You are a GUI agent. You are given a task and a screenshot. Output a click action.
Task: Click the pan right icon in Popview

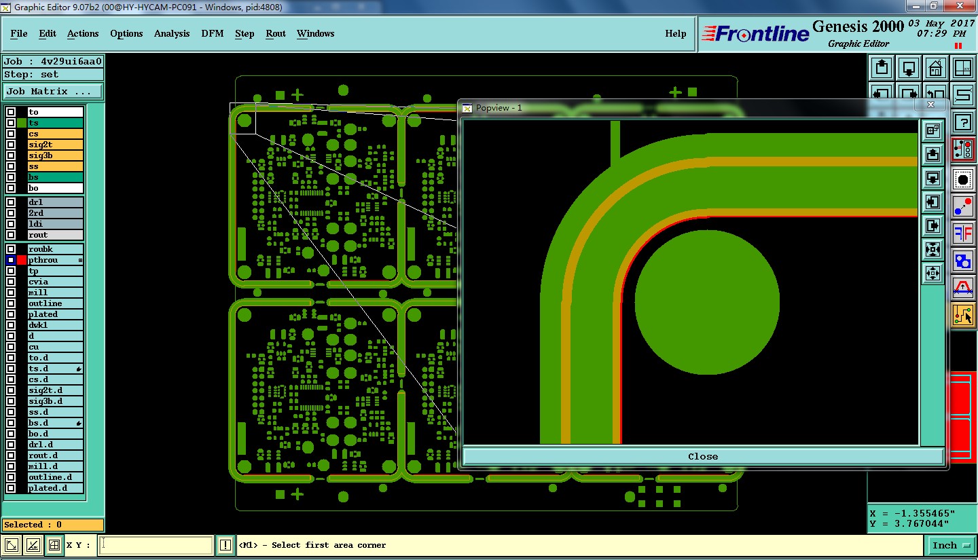pyautogui.click(x=932, y=225)
